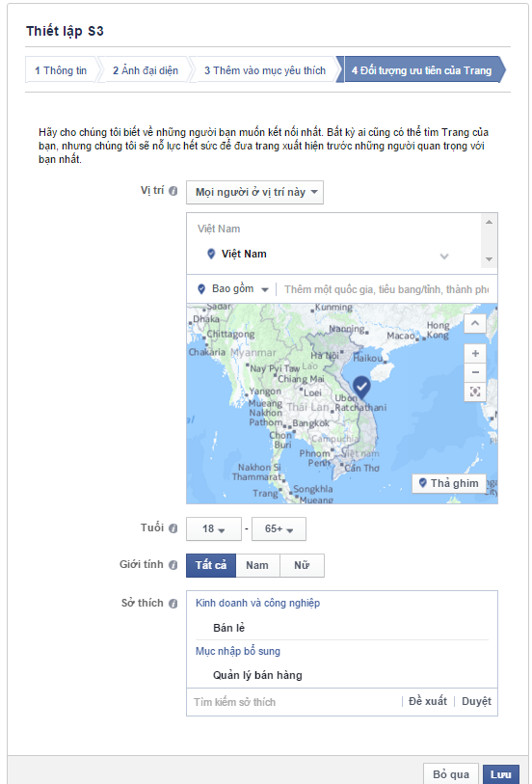Collapse the map with the up-chevron icon
This screenshot has width=532, height=784.
(x=475, y=323)
